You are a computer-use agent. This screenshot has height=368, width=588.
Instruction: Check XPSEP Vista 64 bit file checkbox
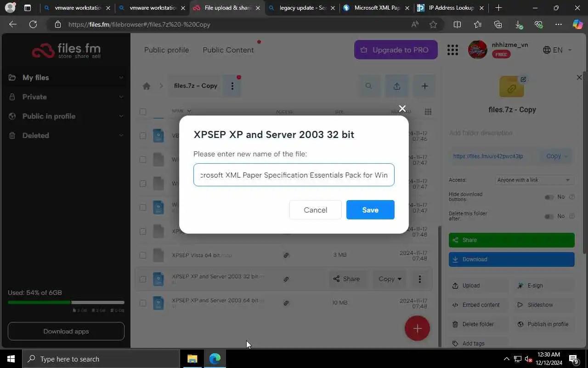[143, 255]
